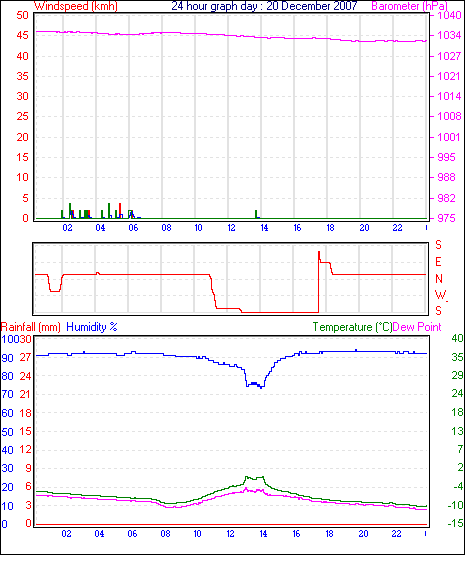Click the Rainfall (mm) legend label
This screenshot has height=563, width=466.
coord(31,327)
